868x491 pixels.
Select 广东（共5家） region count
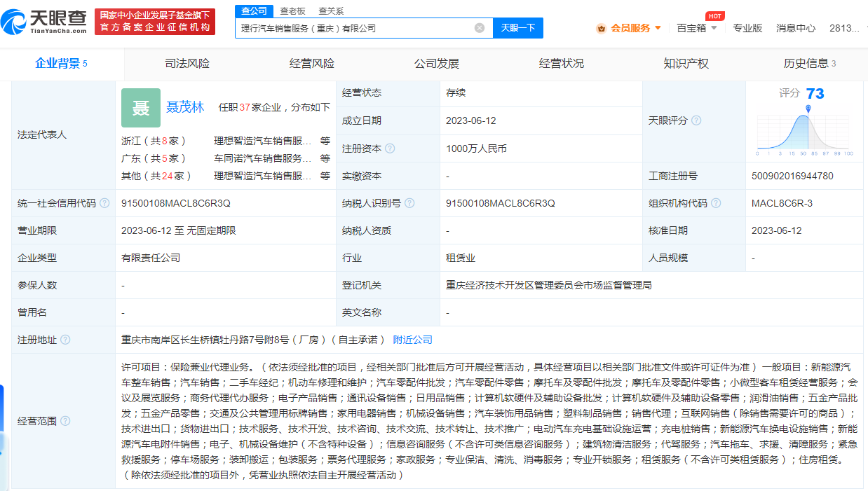coord(154,158)
